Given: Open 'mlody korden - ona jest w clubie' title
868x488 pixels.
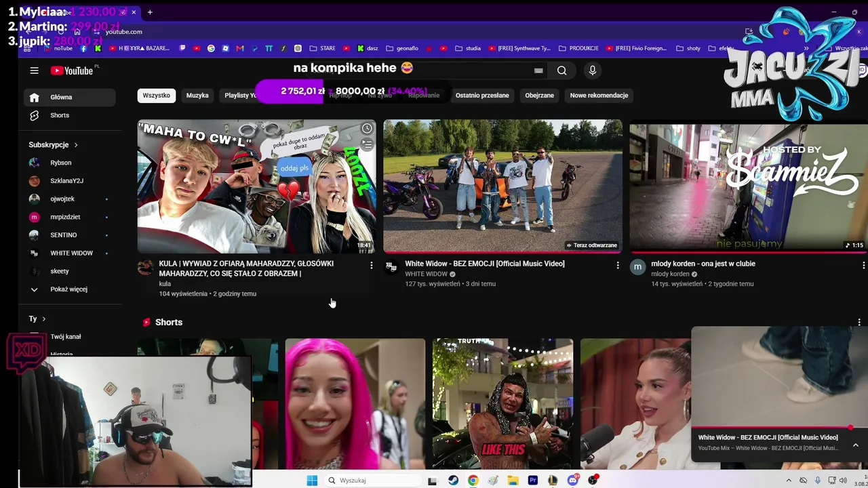Looking at the screenshot, I should (703, 264).
